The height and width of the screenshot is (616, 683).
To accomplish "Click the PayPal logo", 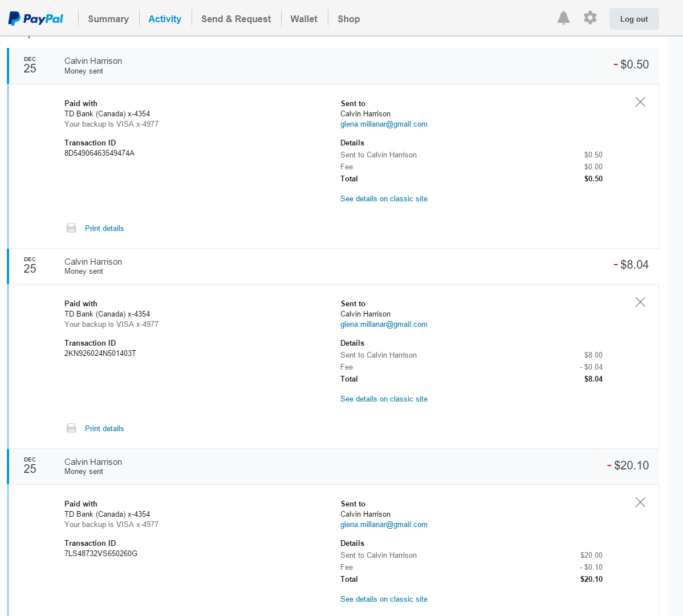I will click(x=36, y=19).
